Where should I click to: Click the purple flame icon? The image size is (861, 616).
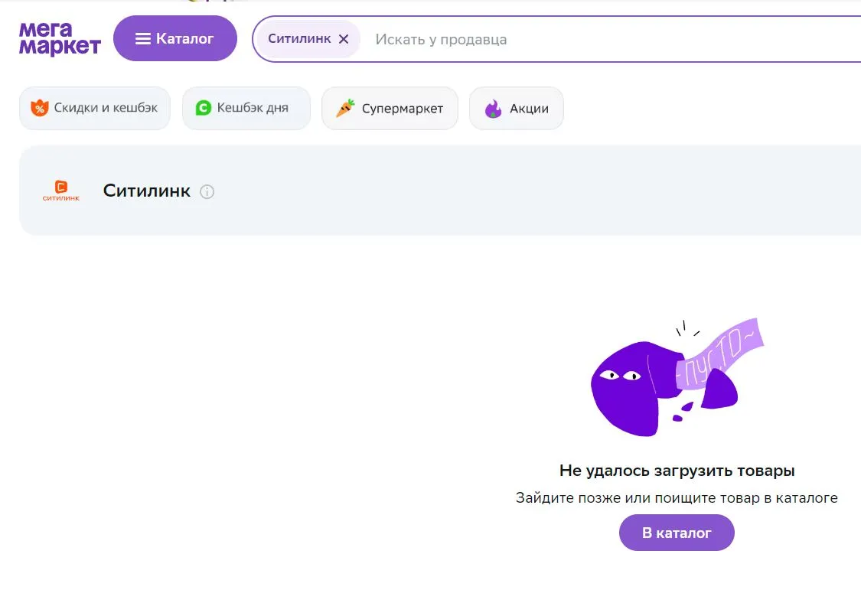pyautogui.click(x=493, y=109)
